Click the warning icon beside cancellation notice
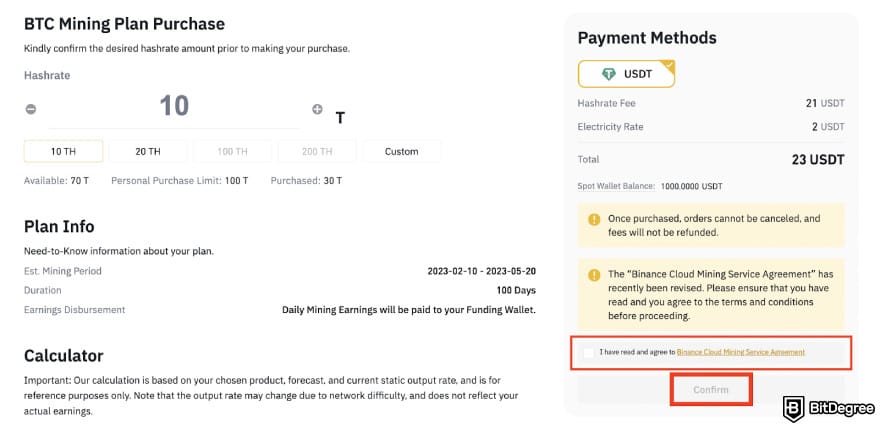 click(x=594, y=219)
